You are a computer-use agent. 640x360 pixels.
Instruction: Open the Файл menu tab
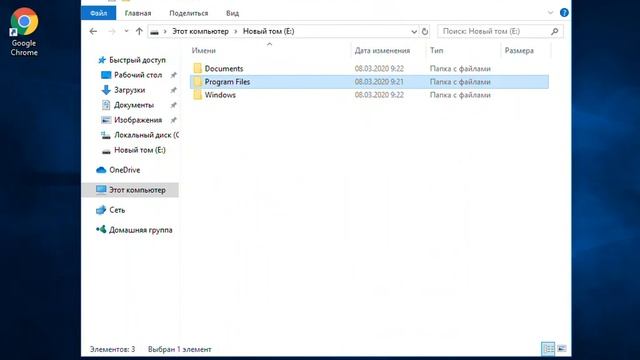point(98,13)
